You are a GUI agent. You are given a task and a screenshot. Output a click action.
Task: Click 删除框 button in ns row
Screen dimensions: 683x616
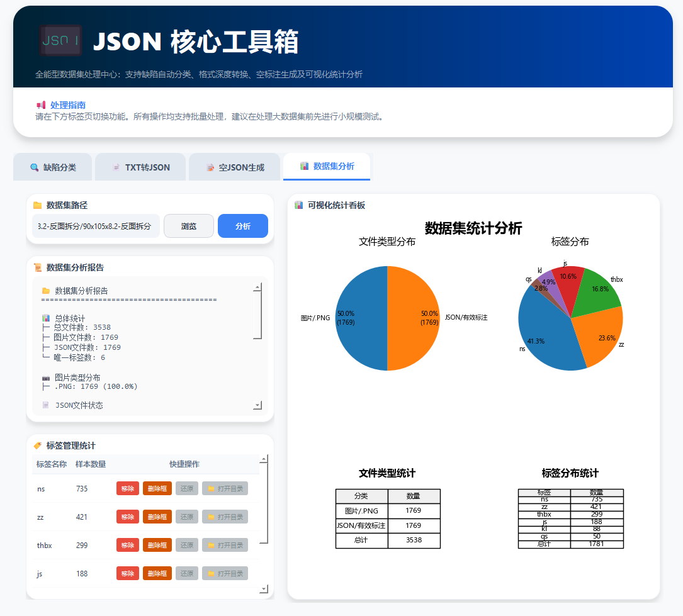click(157, 488)
